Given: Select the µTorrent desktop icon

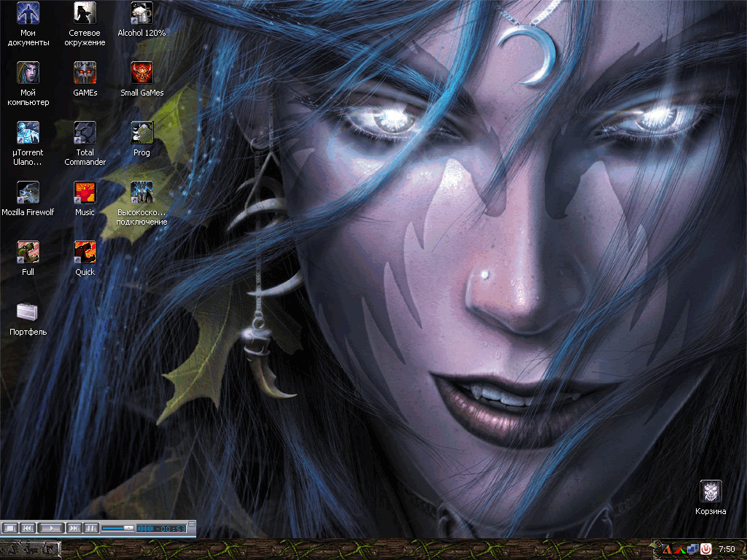Looking at the screenshot, I should (x=28, y=133).
